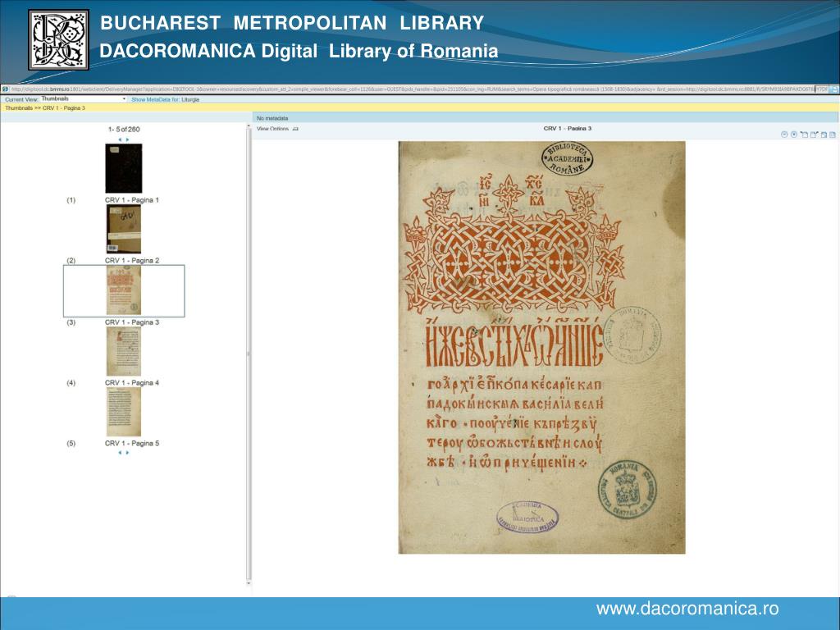Go to next thumbnails using top right arrow
The height and width of the screenshot is (630, 840).
pos(127,139)
